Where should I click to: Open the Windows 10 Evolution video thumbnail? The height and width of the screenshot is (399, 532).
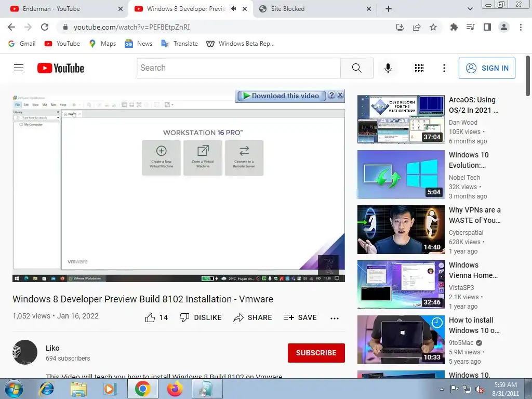[401, 175]
